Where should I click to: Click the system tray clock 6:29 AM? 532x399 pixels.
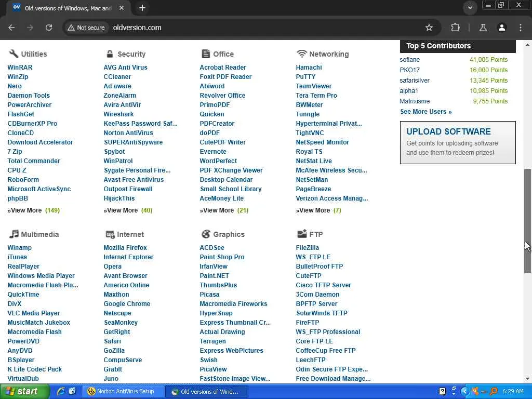513,392
